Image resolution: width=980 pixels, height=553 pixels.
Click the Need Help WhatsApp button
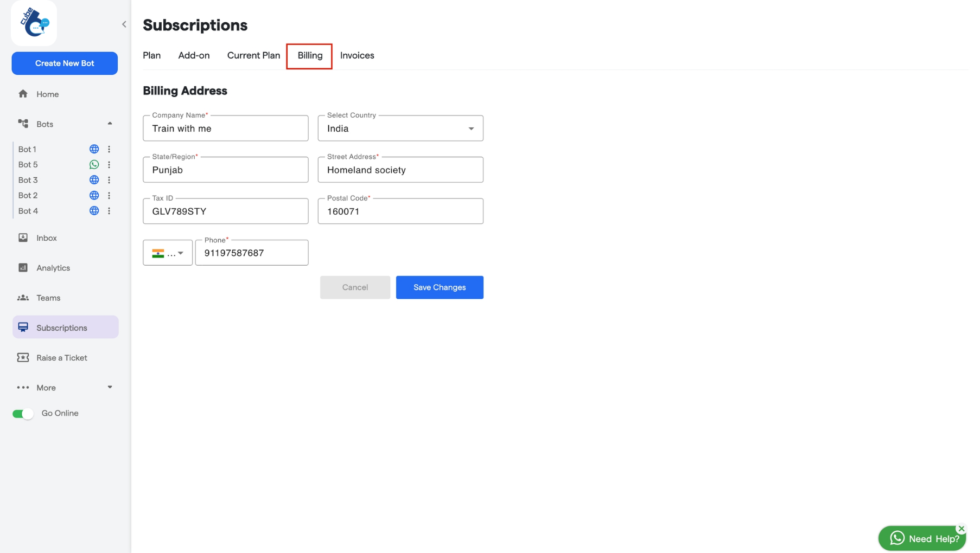click(x=922, y=538)
